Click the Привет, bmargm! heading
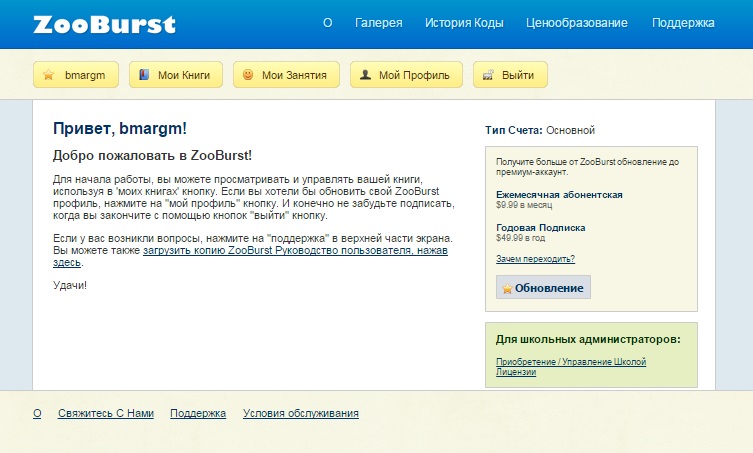This screenshot has width=753, height=453. point(120,128)
